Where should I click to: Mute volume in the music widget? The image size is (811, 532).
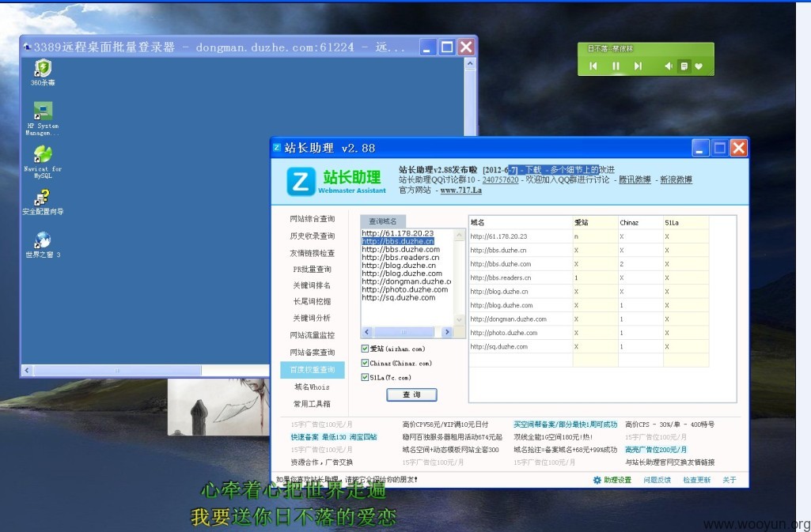tap(668, 66)
